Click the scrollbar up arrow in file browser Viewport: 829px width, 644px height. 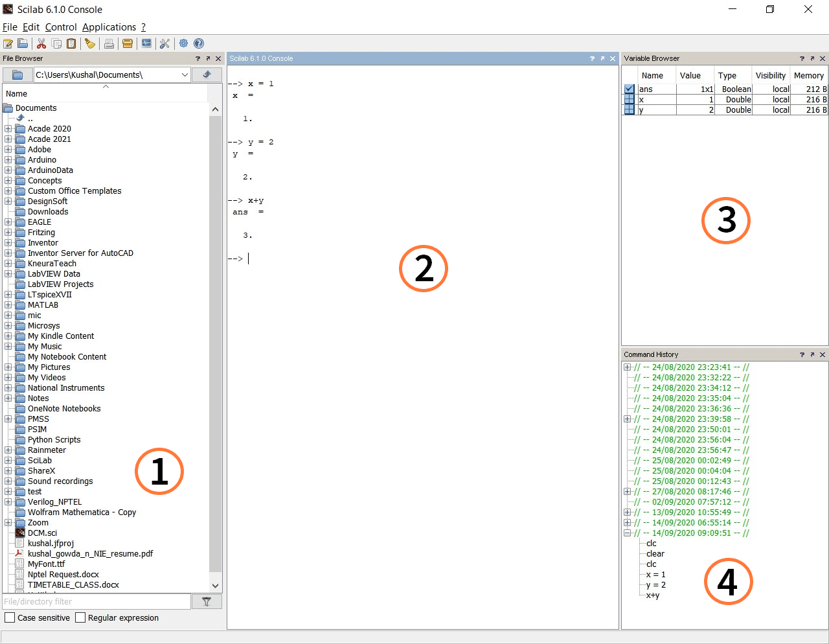[x=216, y=109]
